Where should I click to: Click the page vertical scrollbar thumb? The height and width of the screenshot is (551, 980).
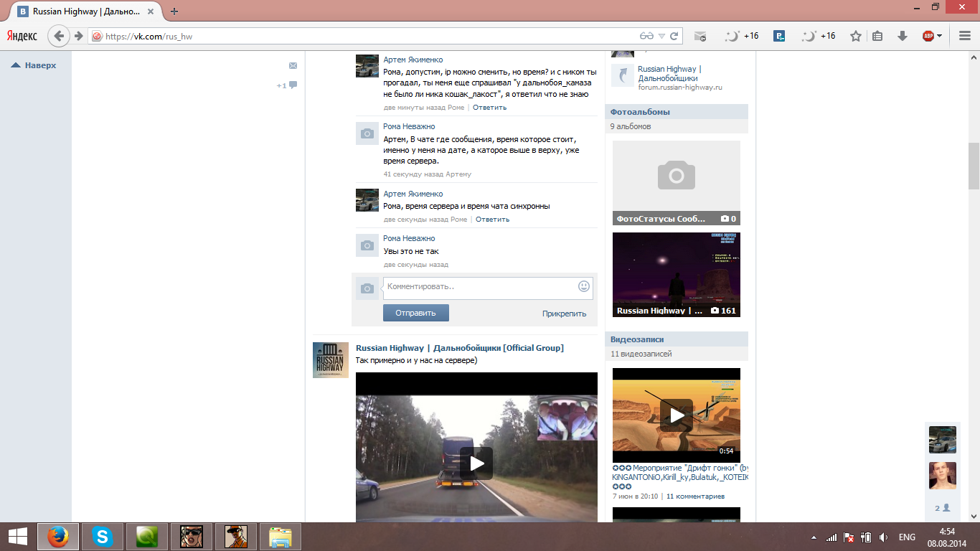[974, 165]
